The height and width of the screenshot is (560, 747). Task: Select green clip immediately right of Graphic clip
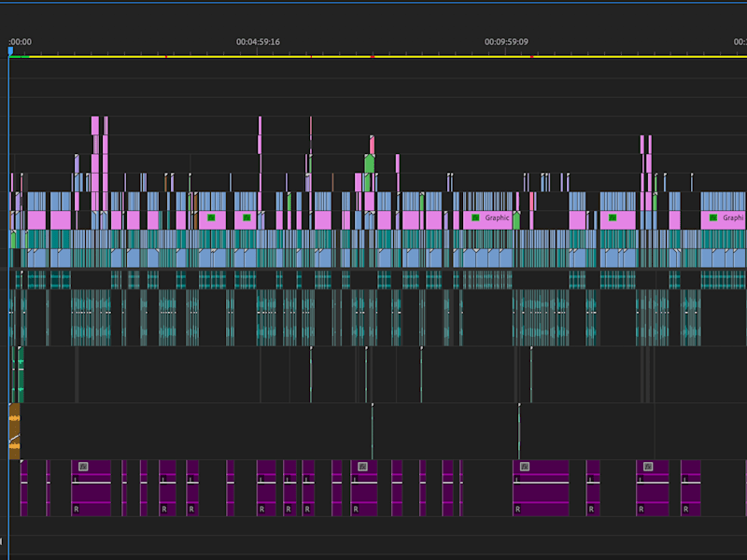coord(516,220)
